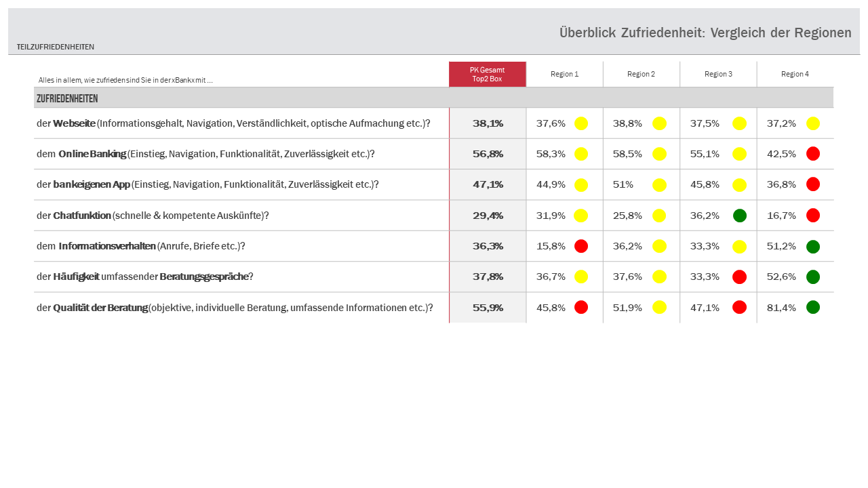The image size is (868, 488).
Task: Select the PK Gesamt Top2 Box header
Action: tap(487, 75)
